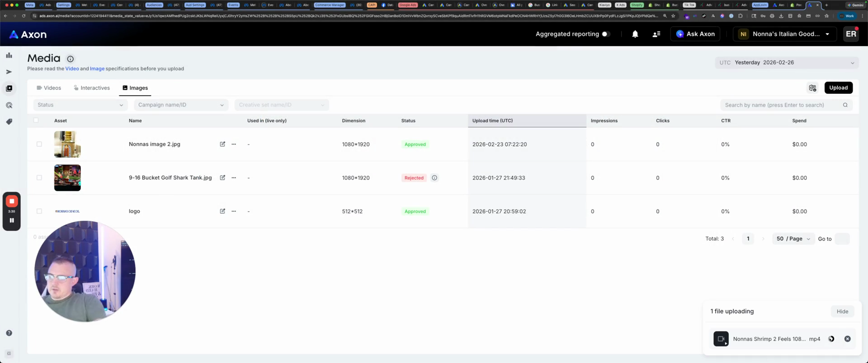Click the Ask Axon button
The image size is (868, 363).
(695, 34)
